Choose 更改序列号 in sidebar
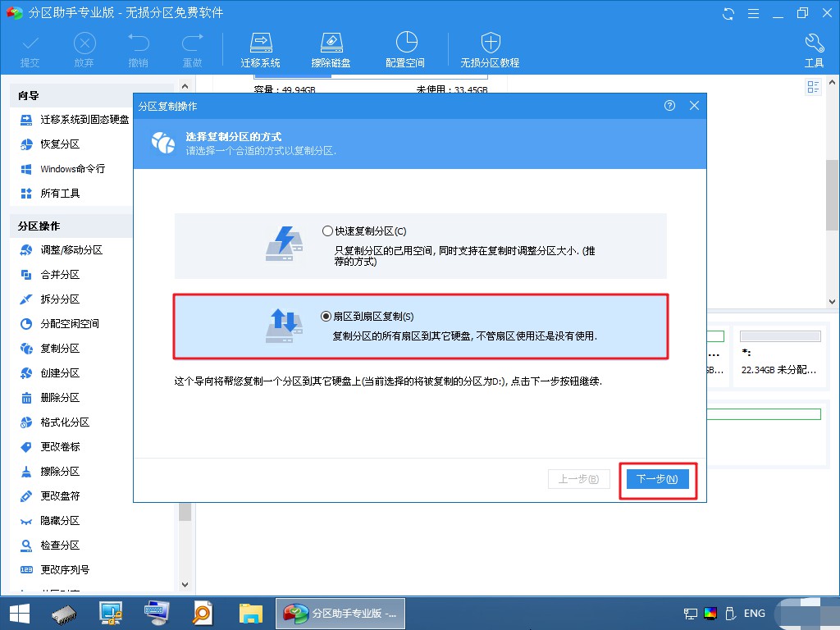Image resolution: width=840 pixels, height=630 pixels. coord(55,571)
